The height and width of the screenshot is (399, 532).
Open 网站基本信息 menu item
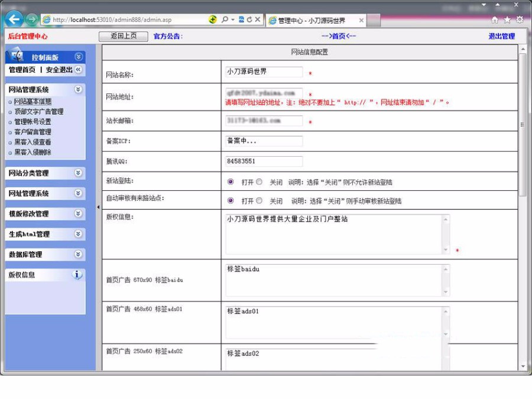[x=33, y=101]
